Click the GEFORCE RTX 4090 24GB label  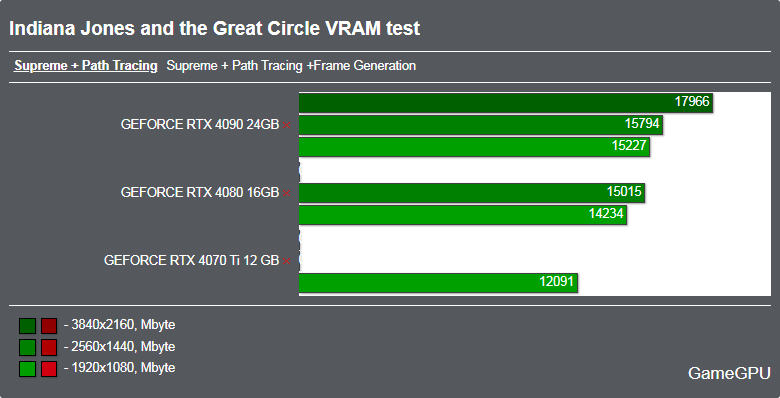click(200, 125)
